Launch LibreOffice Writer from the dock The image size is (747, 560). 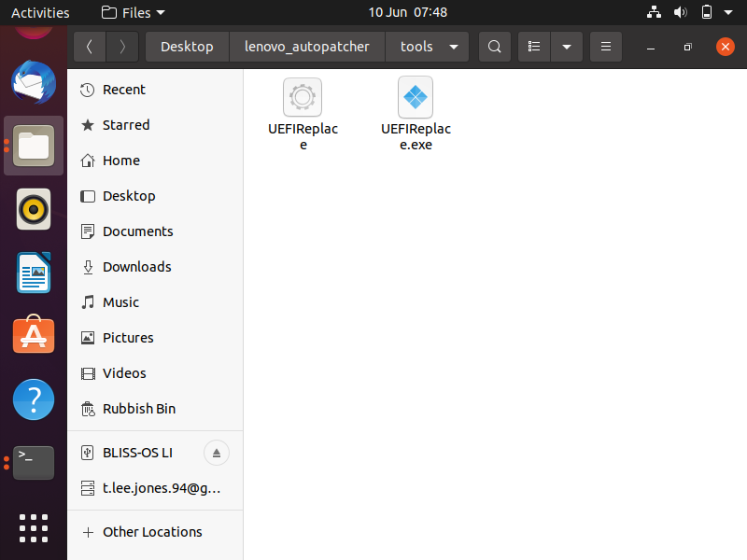34,273
